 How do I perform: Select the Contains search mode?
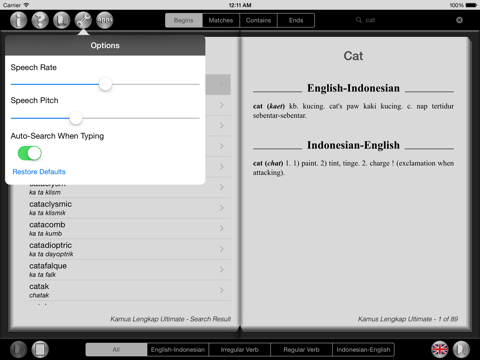click(x=258, y=20)
